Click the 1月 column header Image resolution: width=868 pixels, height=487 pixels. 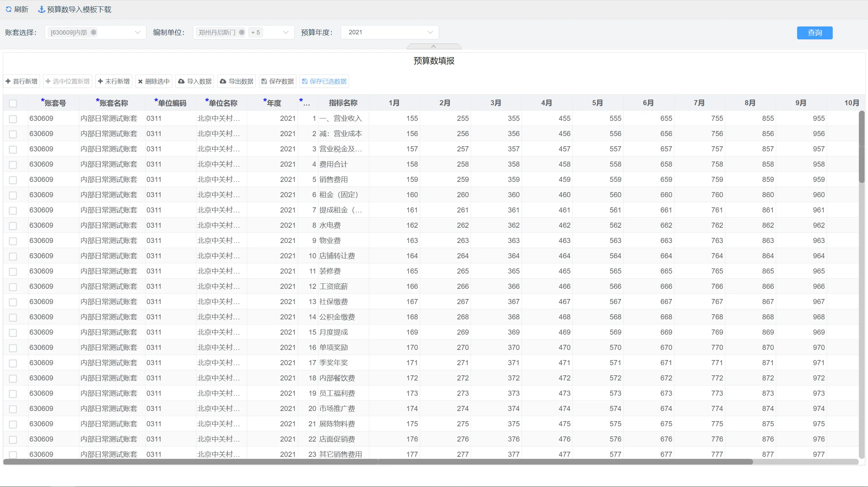click(394, 103)
